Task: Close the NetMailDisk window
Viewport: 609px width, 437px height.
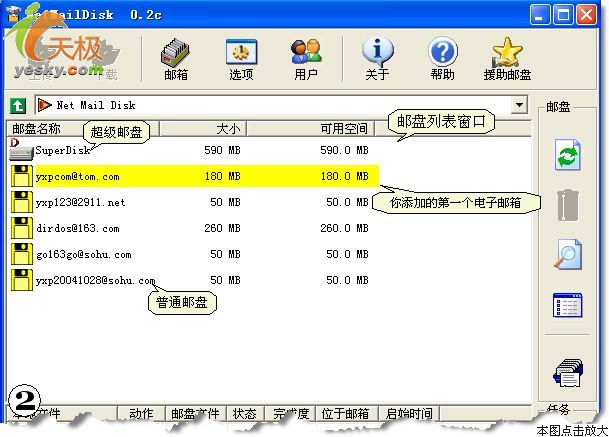Action: 586,15
